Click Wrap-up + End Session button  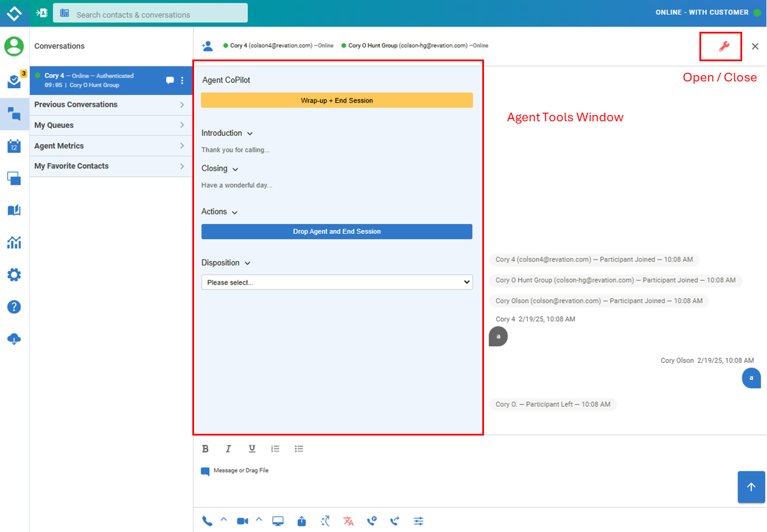point(337,101)
